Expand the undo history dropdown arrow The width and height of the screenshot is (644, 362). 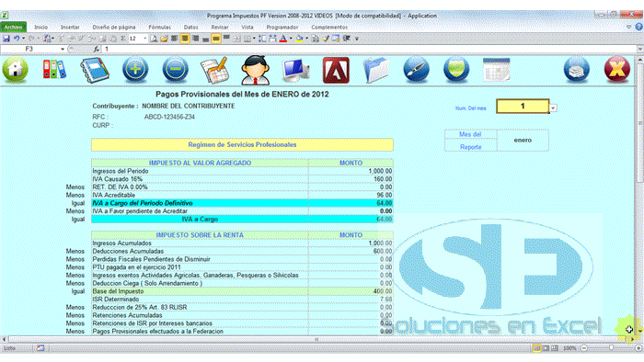[x=23, y=39]
